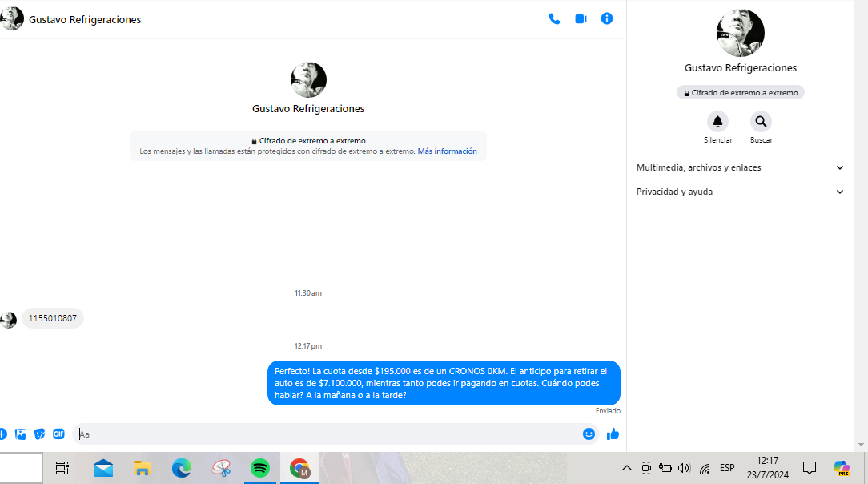The width and height of the screenshot is (868, 484).
Task: Start a video call from the chat header
Action: (x=581, y=18)
